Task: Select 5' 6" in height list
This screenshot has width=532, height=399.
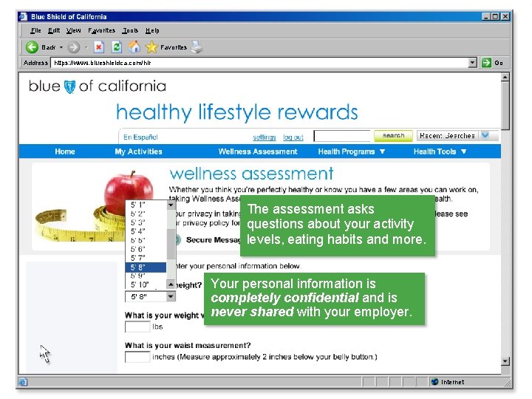Action: click(x=146, y=249)
